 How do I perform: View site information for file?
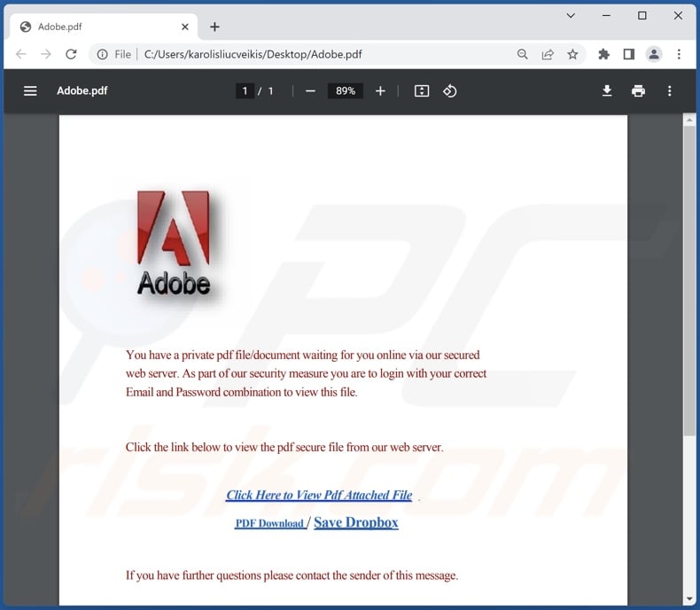(x=102, y=54)
